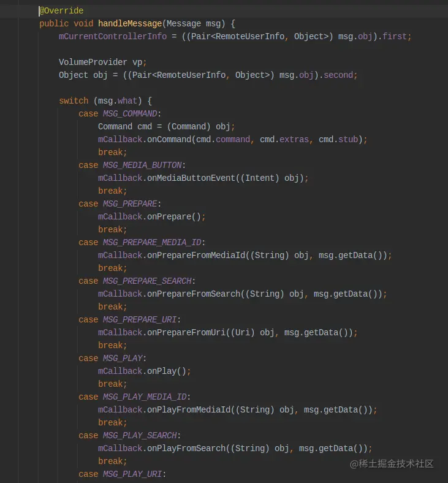Viewport: 448px width, 483px height.
Task: Click the onPlayFromSearch call line
Action: pyautogui.click(x=235, y=449)
